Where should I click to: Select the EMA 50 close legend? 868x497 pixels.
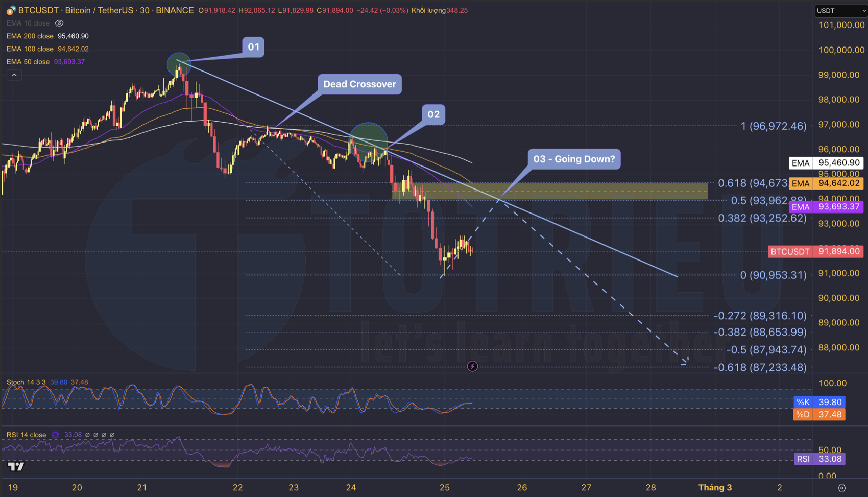(28, 62)
